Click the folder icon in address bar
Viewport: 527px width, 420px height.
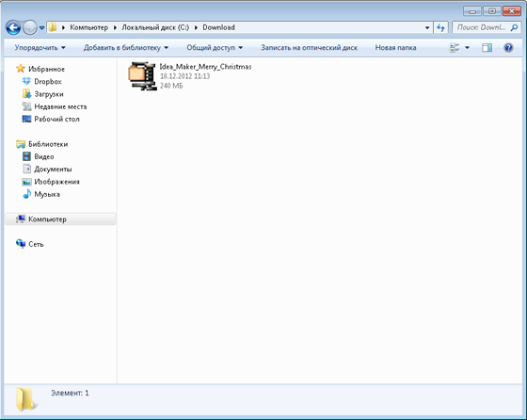point(53,27)
